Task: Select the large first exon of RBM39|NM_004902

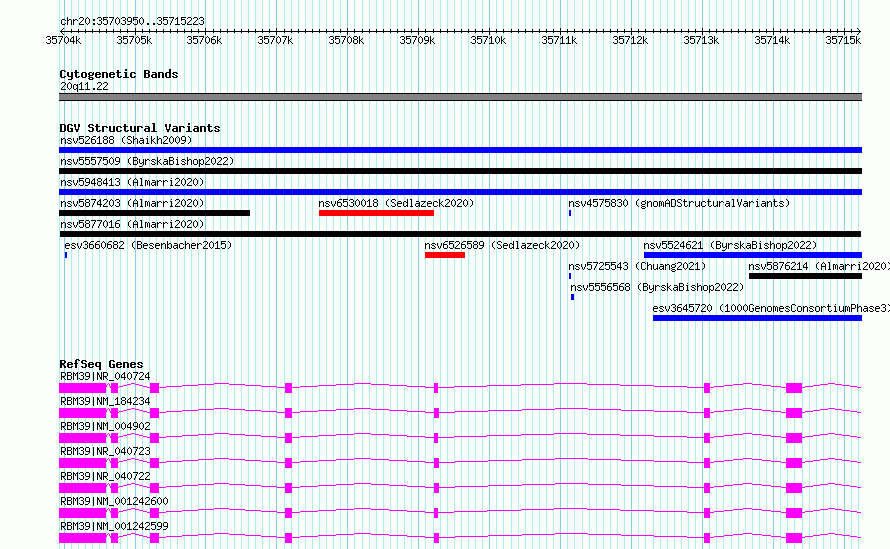Action: 83,438
